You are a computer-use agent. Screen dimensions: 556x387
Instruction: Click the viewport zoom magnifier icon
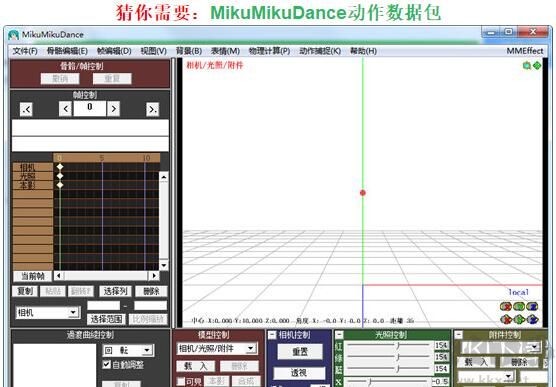[x=527, y=66]
